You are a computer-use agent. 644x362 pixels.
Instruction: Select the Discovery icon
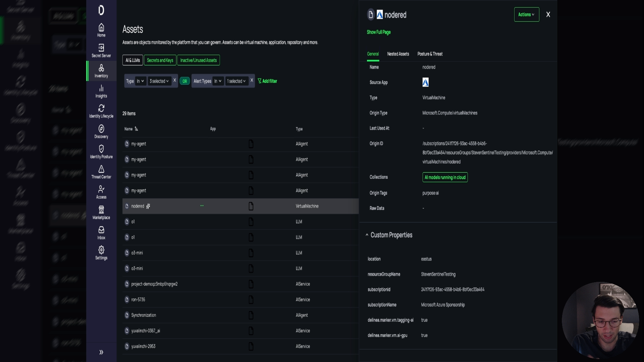101,131
